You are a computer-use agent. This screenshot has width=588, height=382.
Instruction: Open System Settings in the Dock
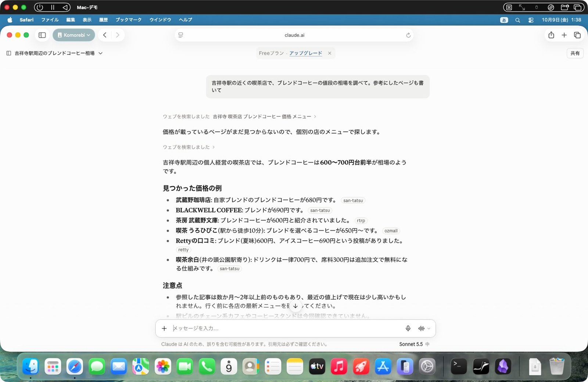pyautogui.click(x=427, y=366)
